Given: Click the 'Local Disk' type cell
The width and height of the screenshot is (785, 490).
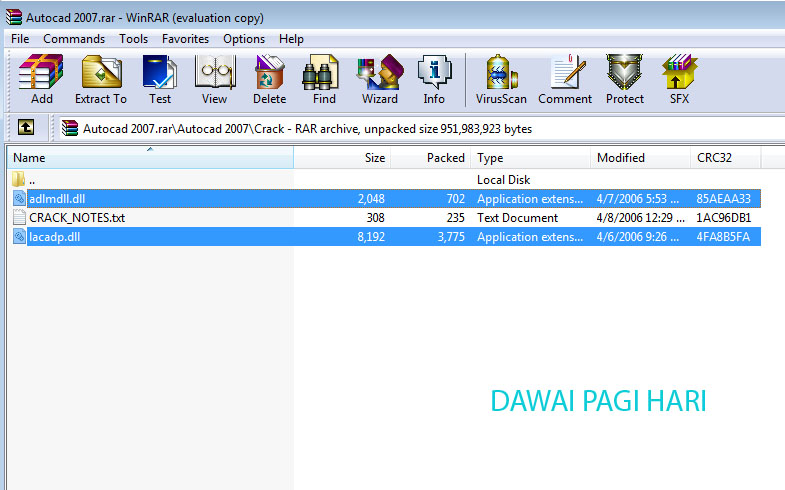Looking at the screenshot, I should (x=503, y=180).
